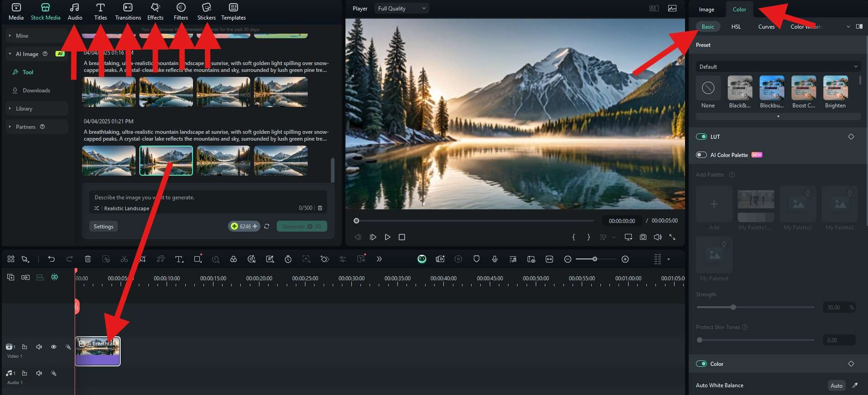This screenshot has height=395, width=868.
Task: Select the Text tool in timeline toolbar
Action: [179, 259]
